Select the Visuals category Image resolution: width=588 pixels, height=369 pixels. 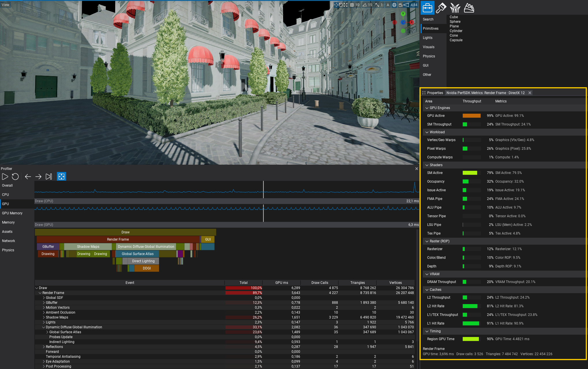coord(434,47)
